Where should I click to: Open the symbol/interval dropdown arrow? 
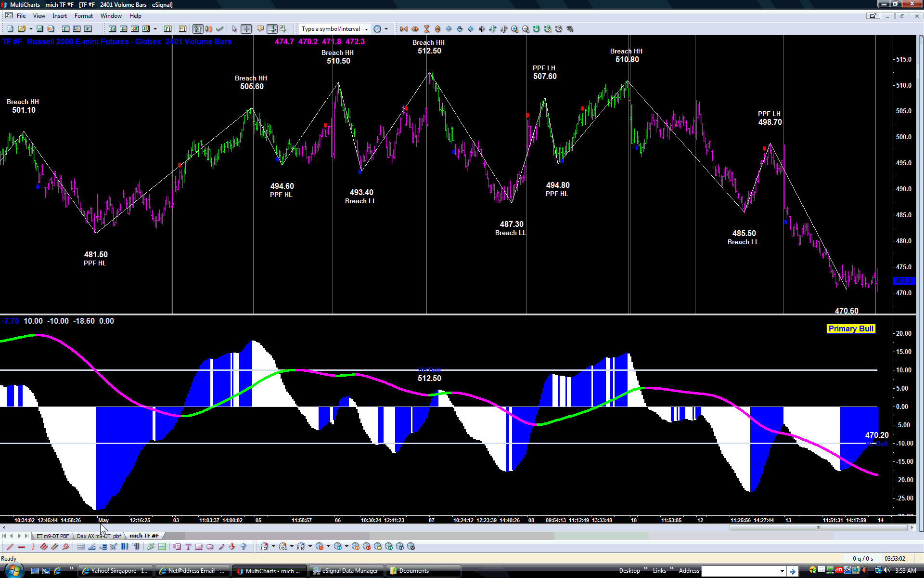pos(367,29)
